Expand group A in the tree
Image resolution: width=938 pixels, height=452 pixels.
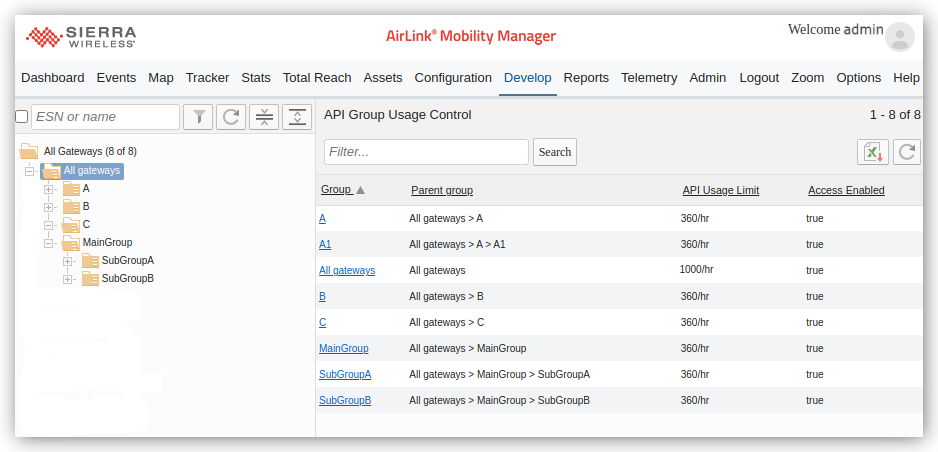coord(48,189)
